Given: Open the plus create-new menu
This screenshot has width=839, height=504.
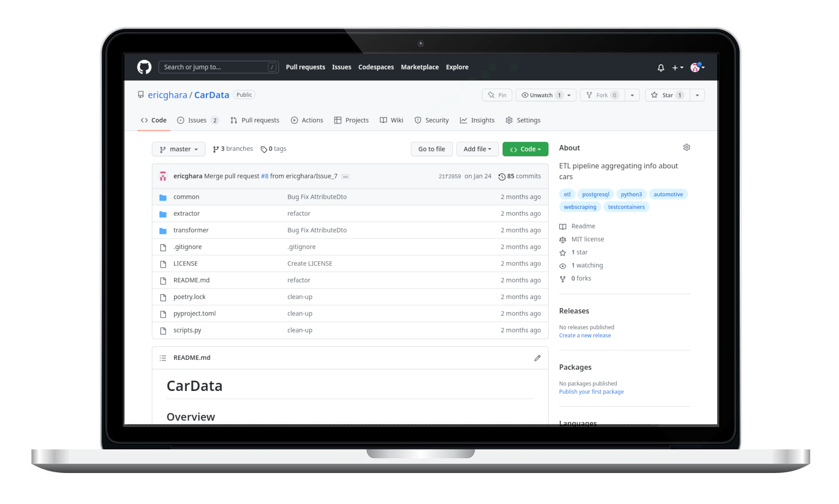Looking at the screenshot, I should [677, 68].
